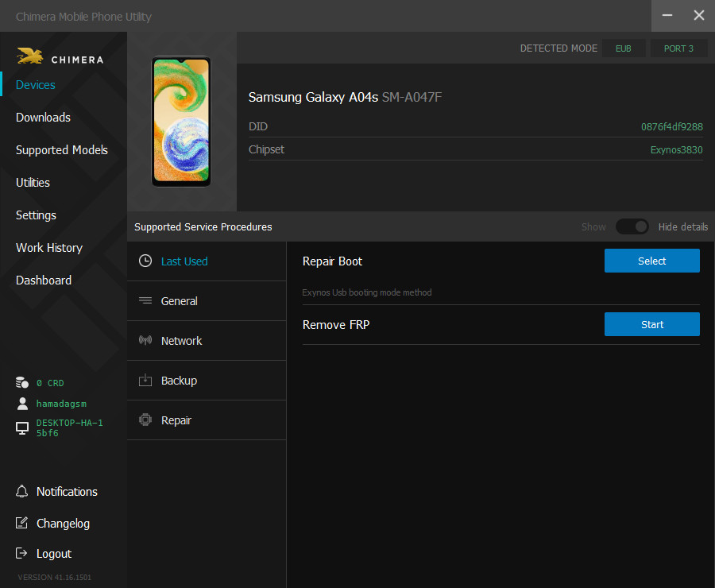Minimize the Chimera window

(667, 16)
